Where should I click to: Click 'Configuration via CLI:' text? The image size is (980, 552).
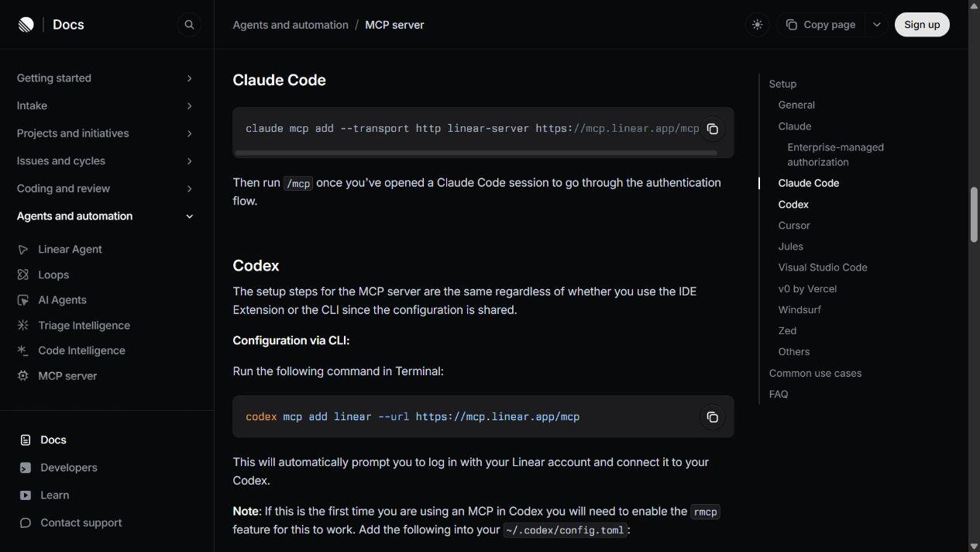coord(291,340)
